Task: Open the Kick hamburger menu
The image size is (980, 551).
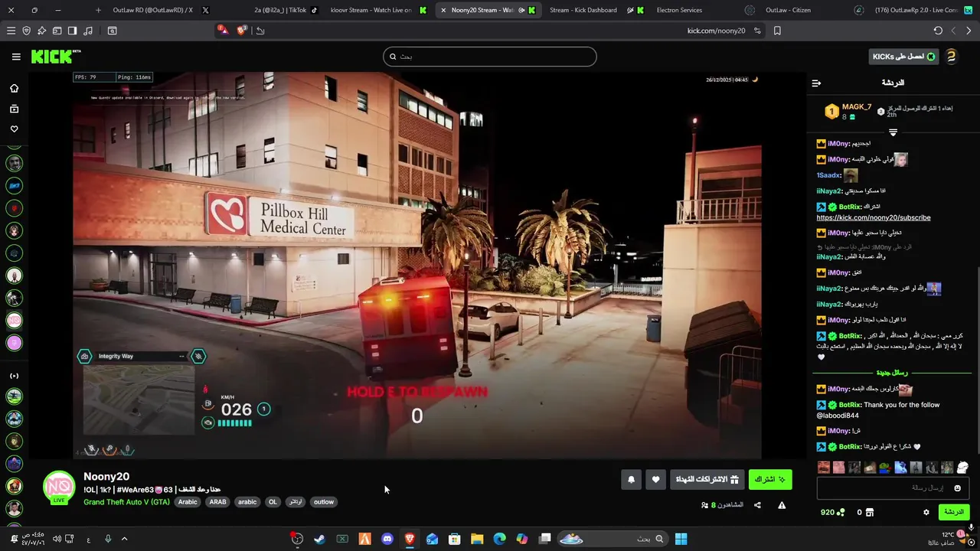Action: point(16,57)
